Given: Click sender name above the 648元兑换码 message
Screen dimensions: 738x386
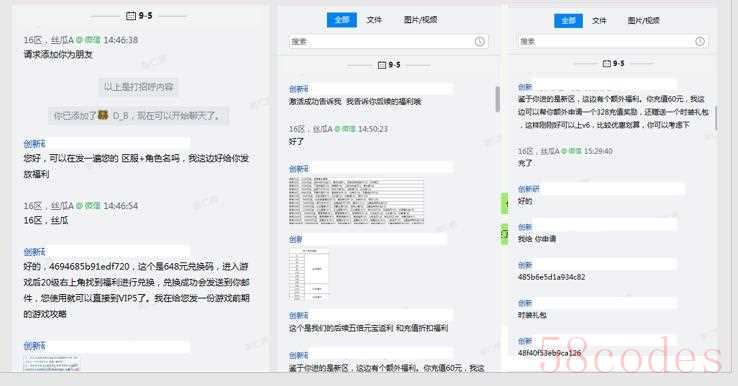Looking at the screenshot, I should click(x=34, y=252).
